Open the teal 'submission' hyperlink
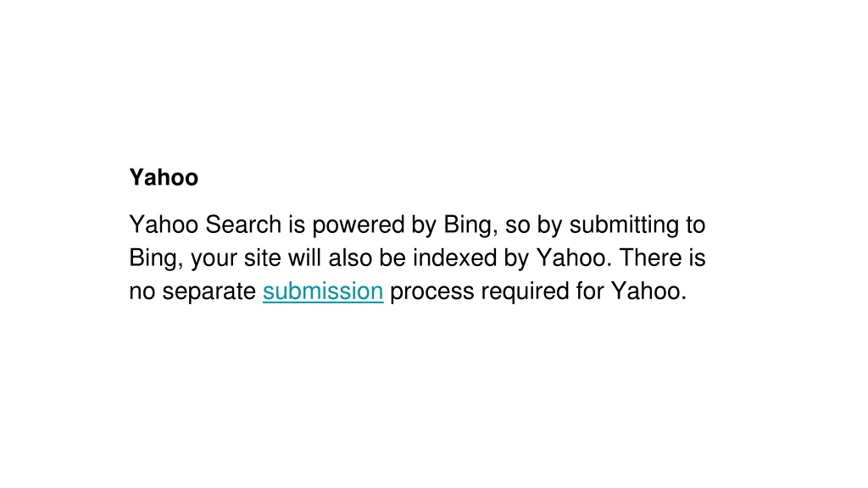868x488 pixels. click(x=323, y=291)
